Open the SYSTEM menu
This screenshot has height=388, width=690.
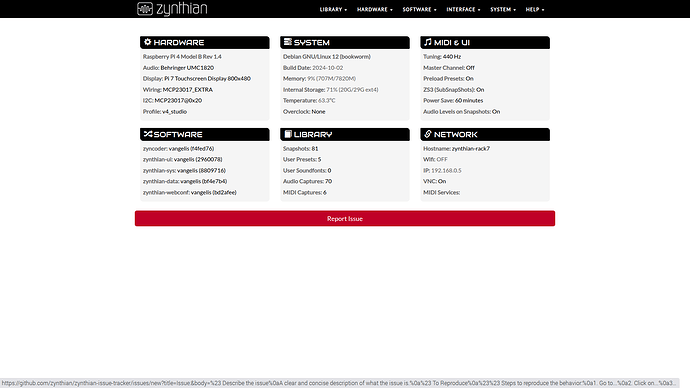[503, 9]
